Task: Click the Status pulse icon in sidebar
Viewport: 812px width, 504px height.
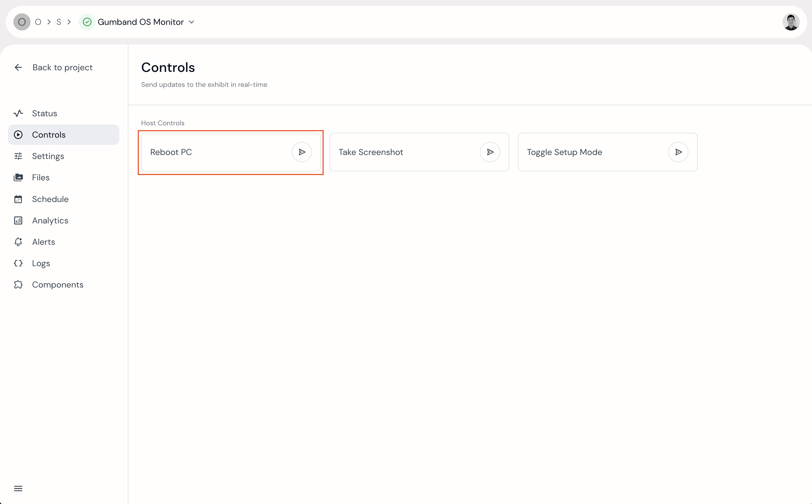Action: pyautogui.click(x=18, y=113)
